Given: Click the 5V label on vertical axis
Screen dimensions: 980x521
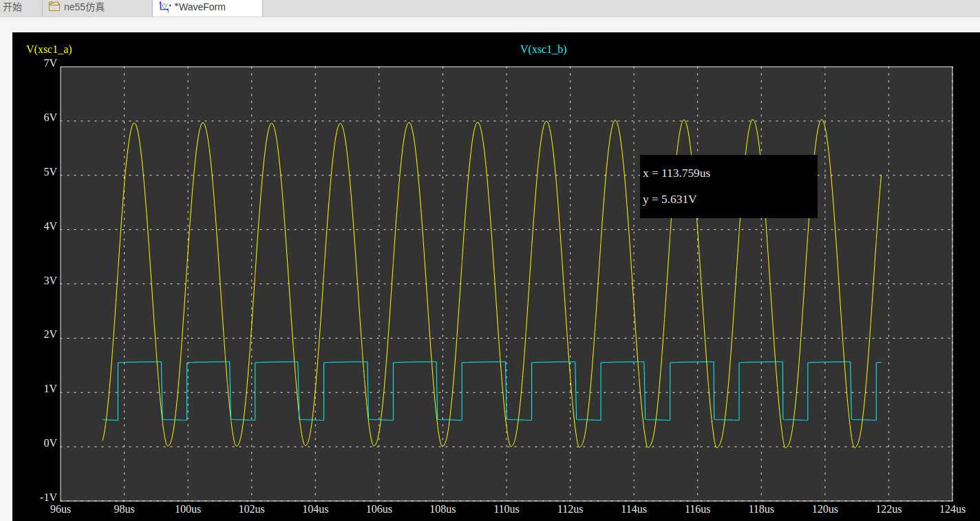Looking at the screenshot, I should [50, 172].
